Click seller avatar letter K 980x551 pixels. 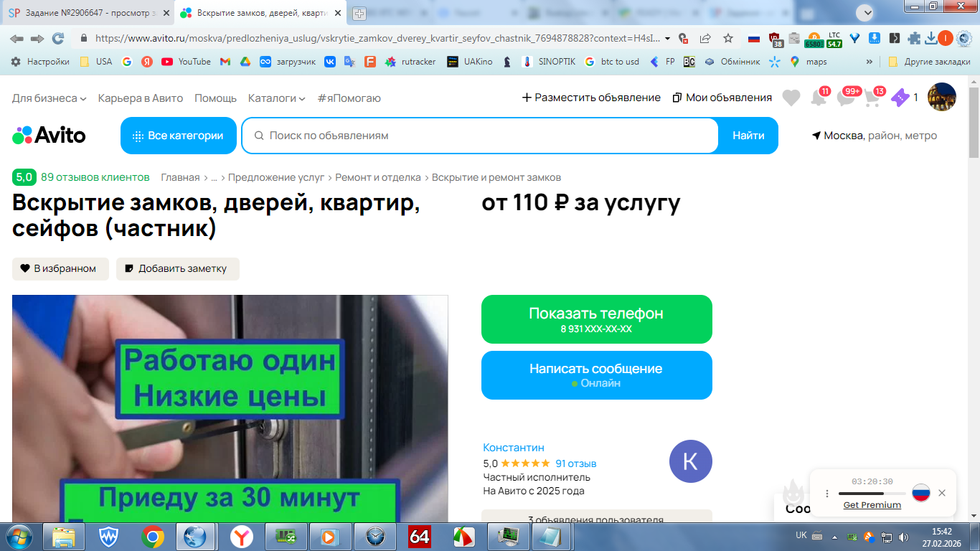690,461
